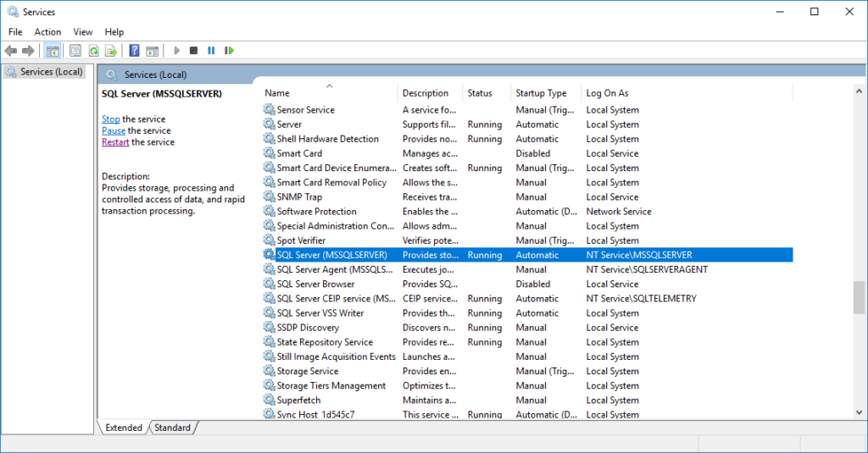Sort list by Startup Type column
Viewport: 868px width, 453px height.
tap(541, 93)
